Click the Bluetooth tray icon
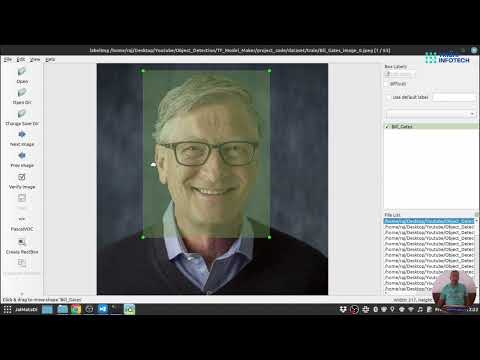 375,309
